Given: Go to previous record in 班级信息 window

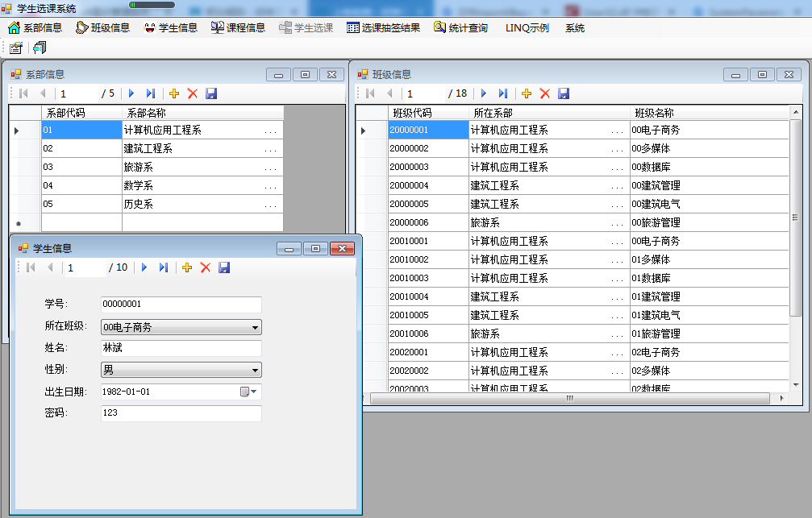Looking at the screenshot, I should [389, 93].
